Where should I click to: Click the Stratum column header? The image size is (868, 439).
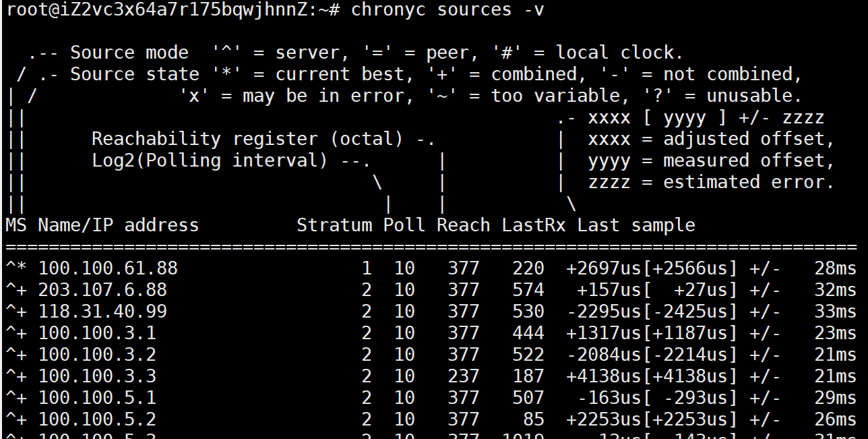tap(335, 225)
